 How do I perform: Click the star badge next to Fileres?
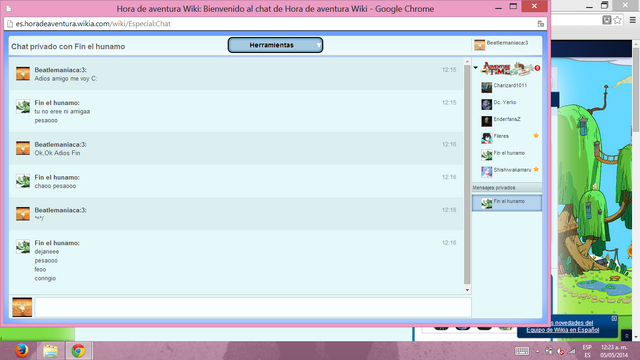(536, 136)
